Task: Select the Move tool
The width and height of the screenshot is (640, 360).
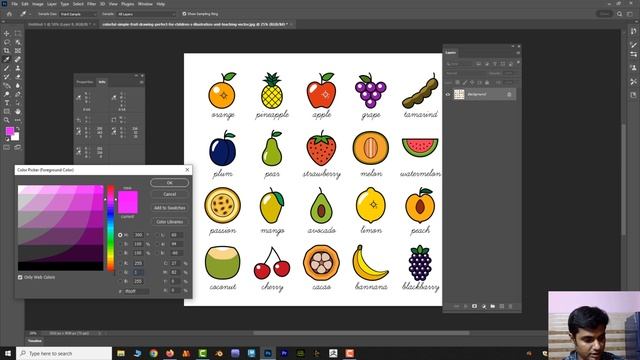Action: (7, 33)
